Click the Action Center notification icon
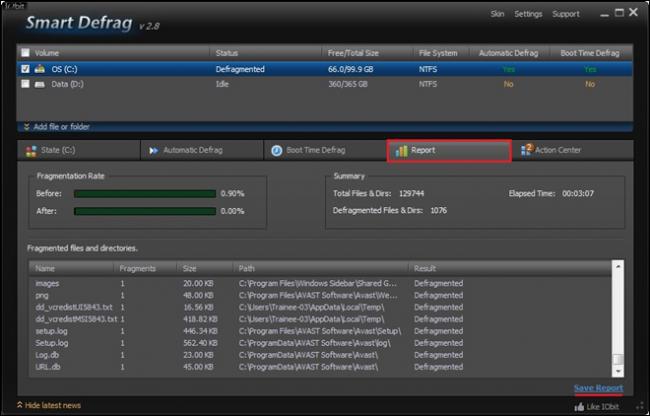 (x=526, y=150)
